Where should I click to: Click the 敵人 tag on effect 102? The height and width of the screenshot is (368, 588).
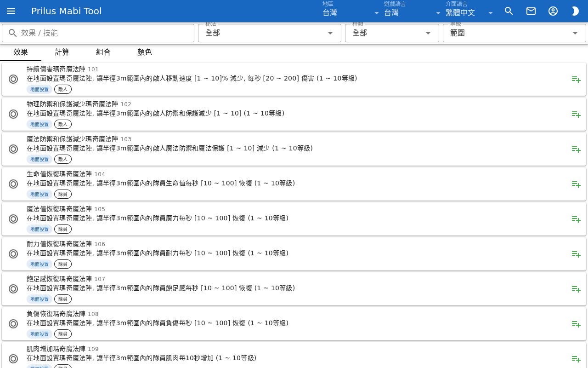63,124
